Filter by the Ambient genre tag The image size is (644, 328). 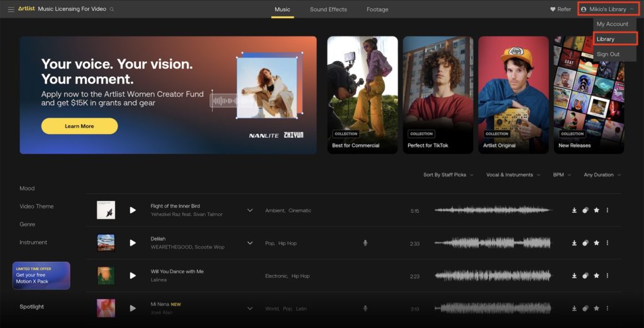[x=275, y=210]
